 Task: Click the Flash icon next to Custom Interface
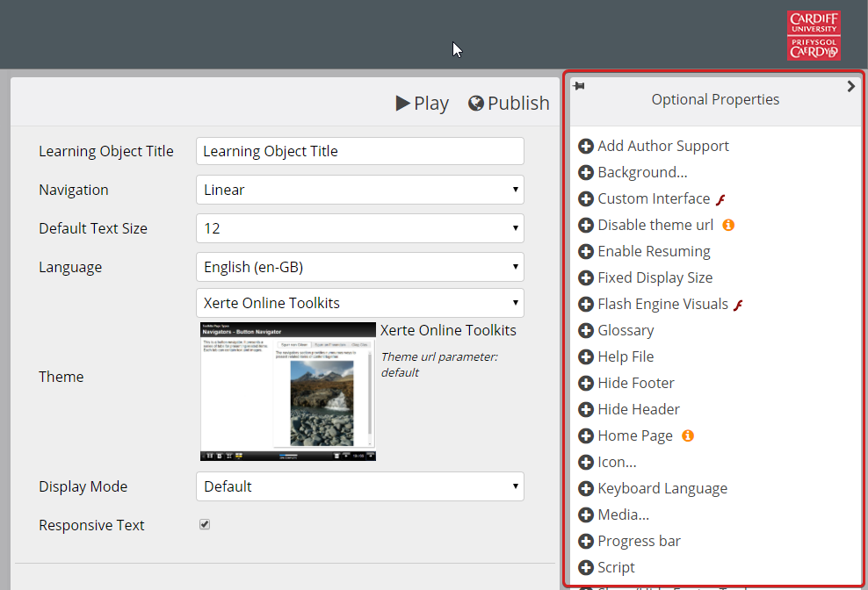point(720,200)
